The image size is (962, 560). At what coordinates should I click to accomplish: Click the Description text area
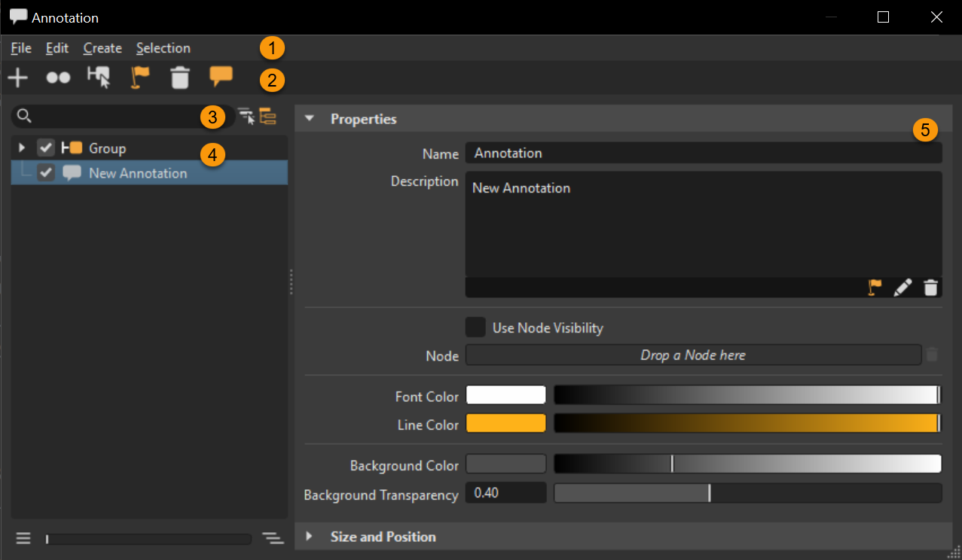pyautogui.click(x=704, y=224)
